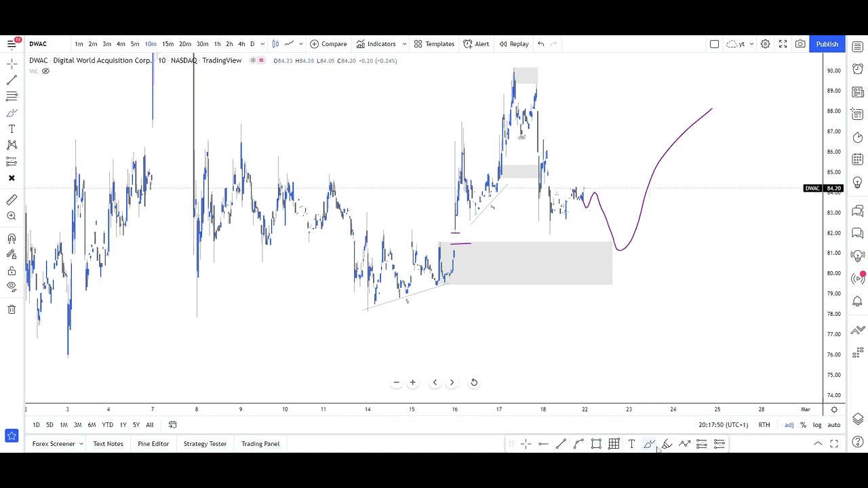This screenshot has height=488, width=868.
Task: Toggle stay in drawing mode
Action: pos(12,255)
